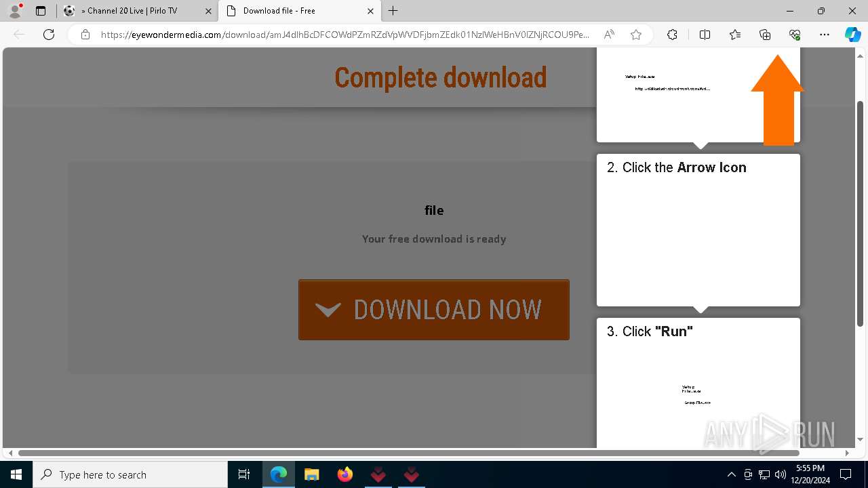Viewport: 868px width, 488px height.
Task: Launch the Copilot sidebar
Action: click(x=852, y=35)
